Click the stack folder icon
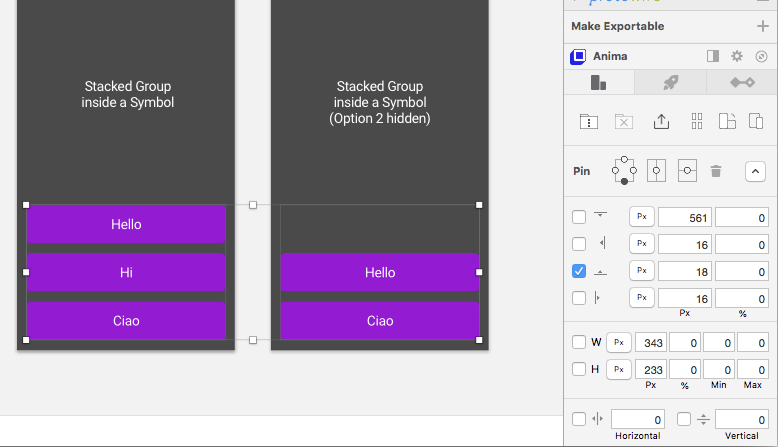The width and height of the screenshot is (778, 447). [x=589, y=122]
